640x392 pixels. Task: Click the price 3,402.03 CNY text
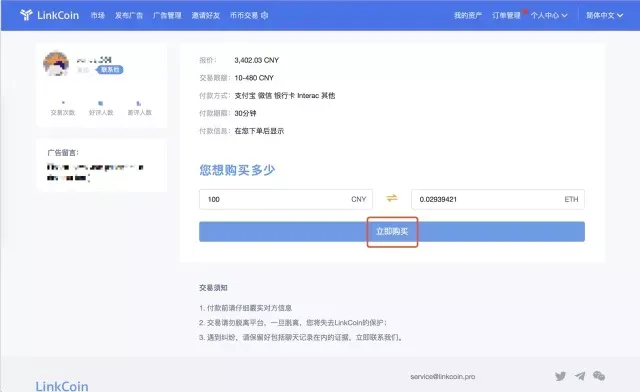tap(257, 60)
